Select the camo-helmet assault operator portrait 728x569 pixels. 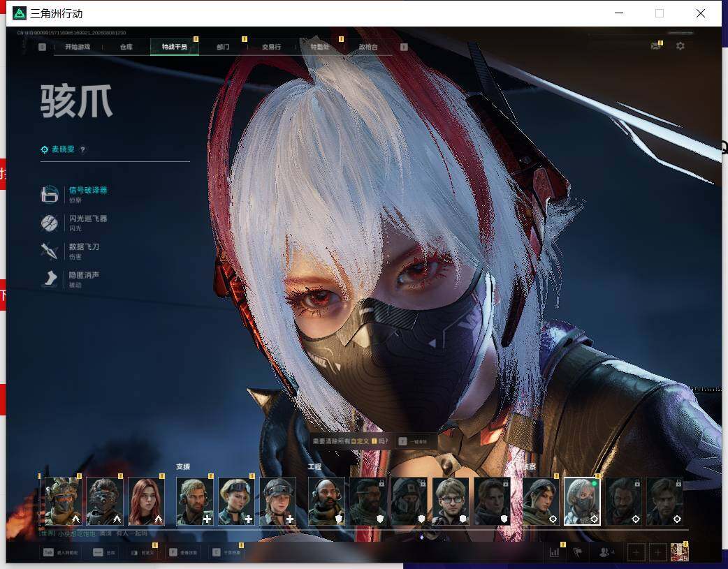tap(63, 501)
